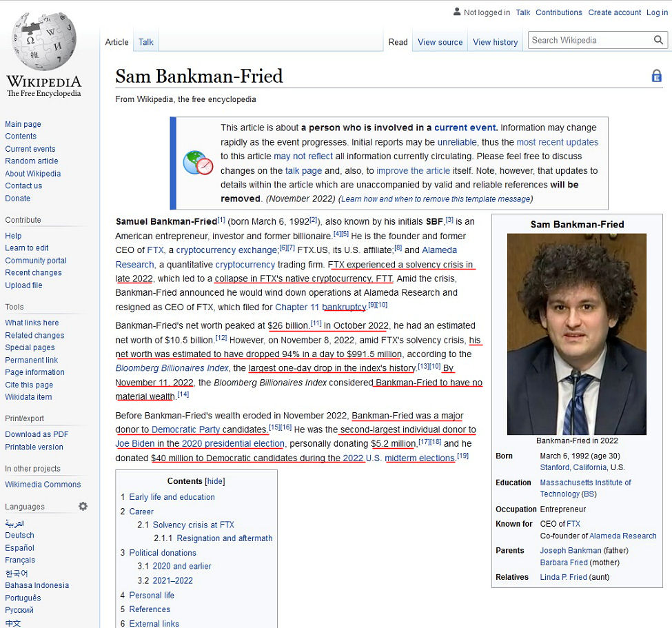Open Sam Bankman-Fried infobox photo
The image size is (672, 628).
point(576,334)
